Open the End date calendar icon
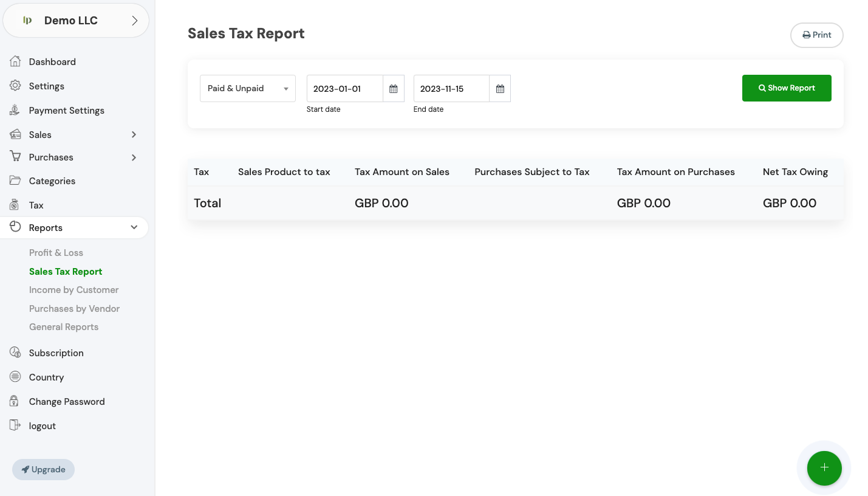The height and width of the screenshot is (496, 868). [500, 89]
